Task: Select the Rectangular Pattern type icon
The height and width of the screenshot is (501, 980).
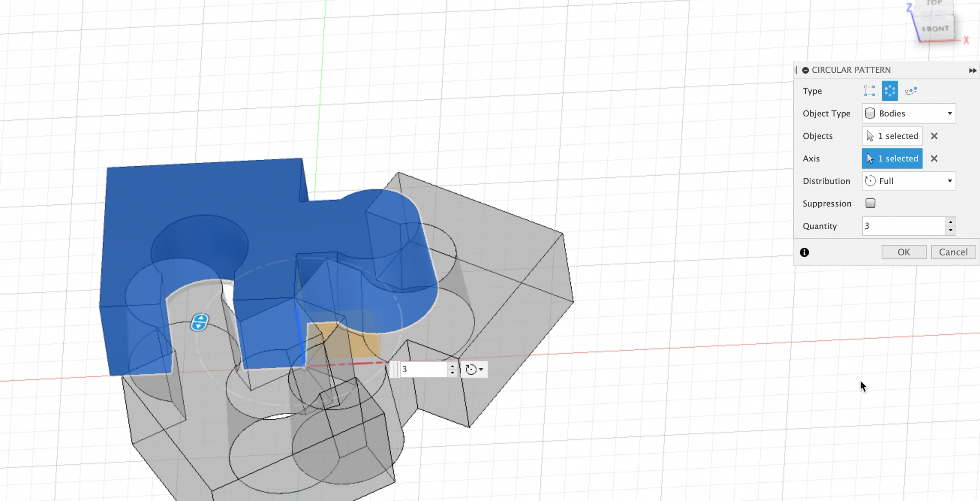Action: (x=869, y=91)
